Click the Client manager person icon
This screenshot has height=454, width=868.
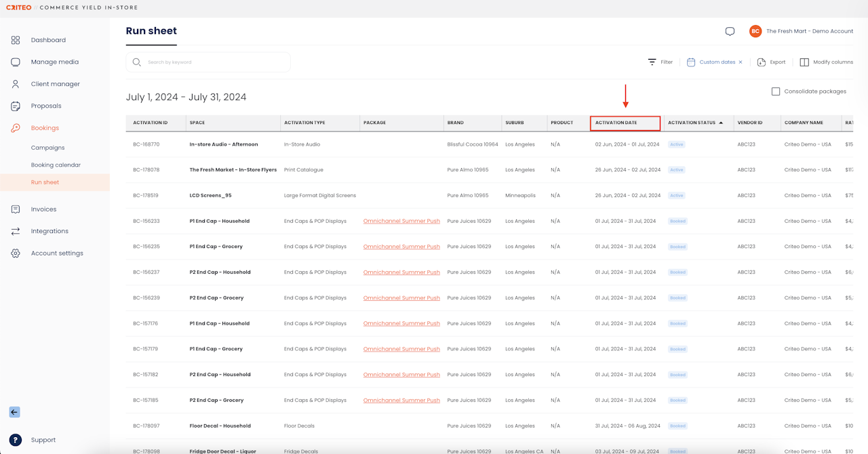(16, 84)
